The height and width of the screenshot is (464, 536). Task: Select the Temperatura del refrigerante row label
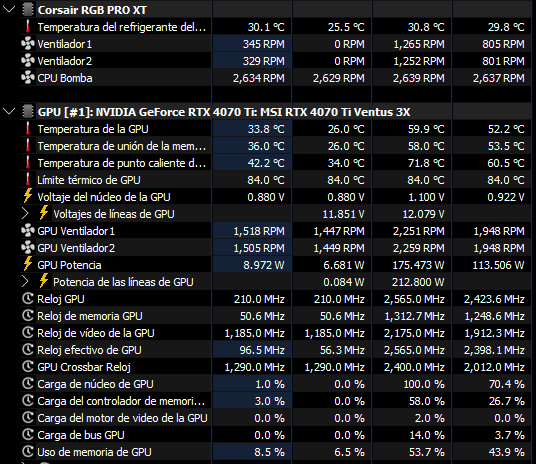click(122, 27)
